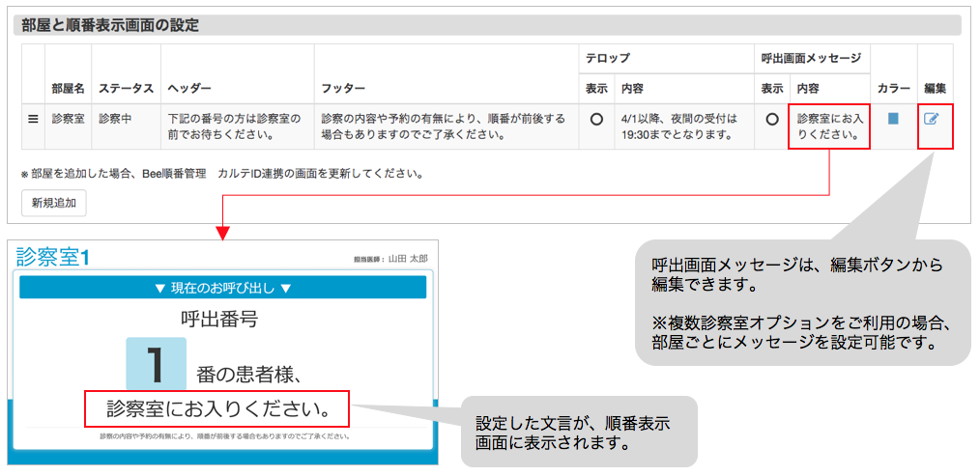
Task: Toggle the 呼出画面メッセージ 表示 circle indicator
Action: coord(771,120)
